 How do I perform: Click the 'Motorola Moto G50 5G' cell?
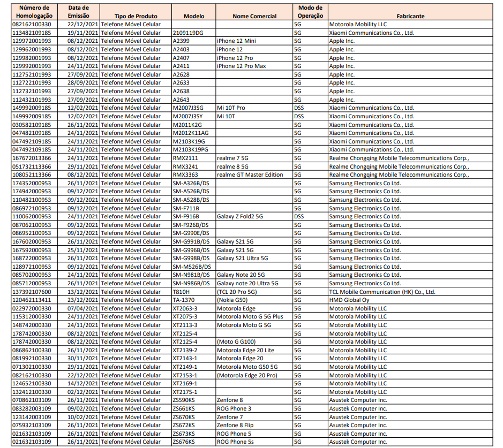tap(254, 367)
